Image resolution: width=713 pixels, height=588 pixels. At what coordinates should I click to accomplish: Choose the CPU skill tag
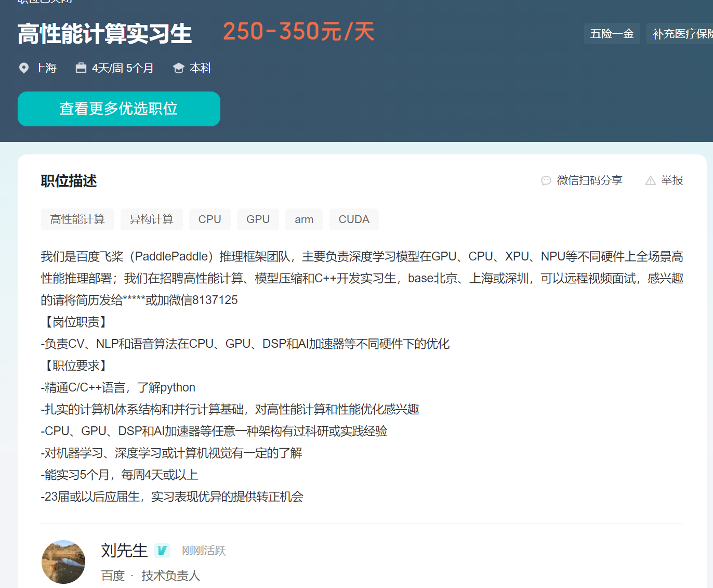click(209, 219)
